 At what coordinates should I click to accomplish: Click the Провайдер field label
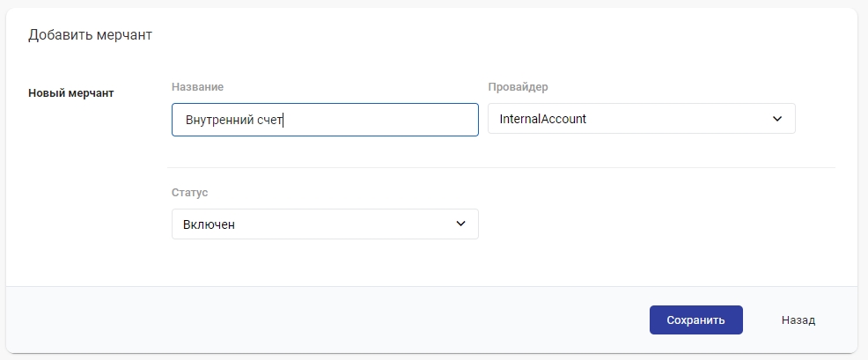click(x=518, y=87)
